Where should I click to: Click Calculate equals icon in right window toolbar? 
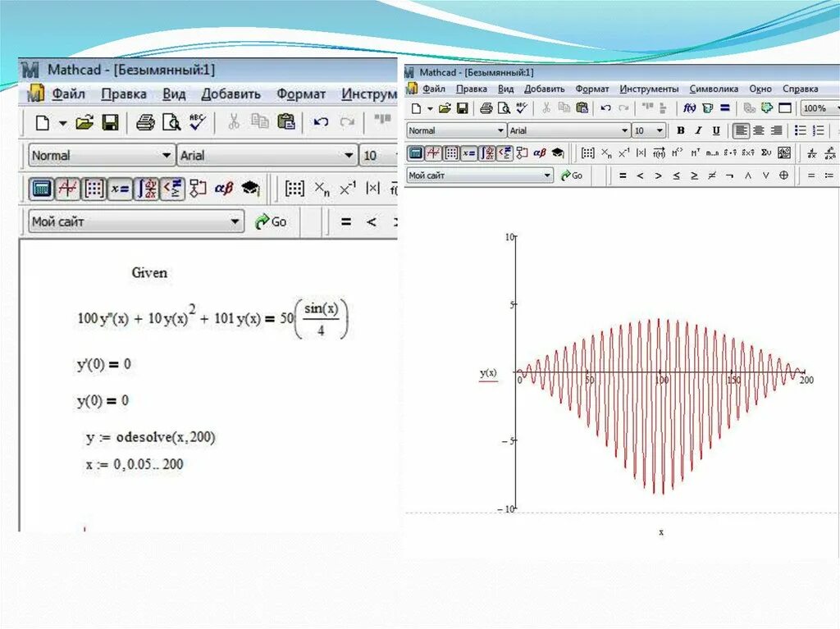725,107
